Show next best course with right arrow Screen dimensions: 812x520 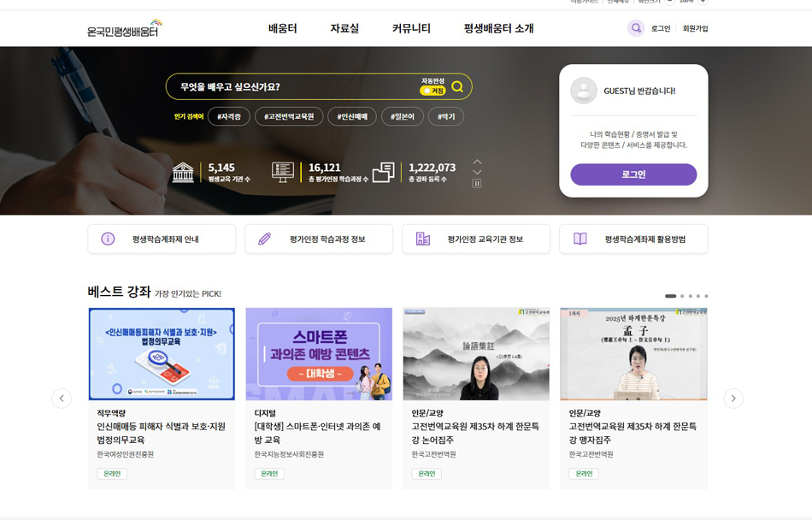tap(733, 399)
